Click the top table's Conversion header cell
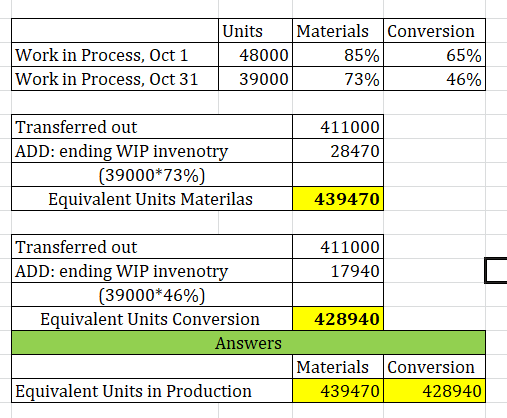The width and height of the screenshot is (507, 418). (x=434, y=31)
